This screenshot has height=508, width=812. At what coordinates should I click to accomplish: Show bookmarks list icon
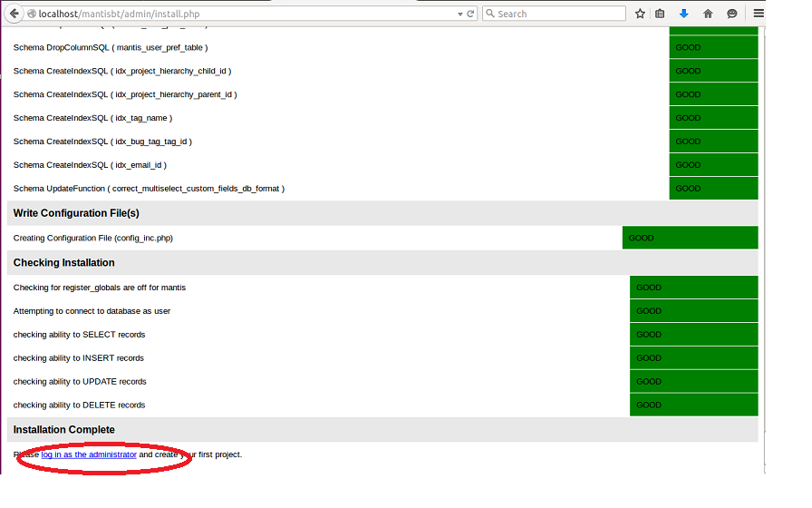tap(660, 14)
